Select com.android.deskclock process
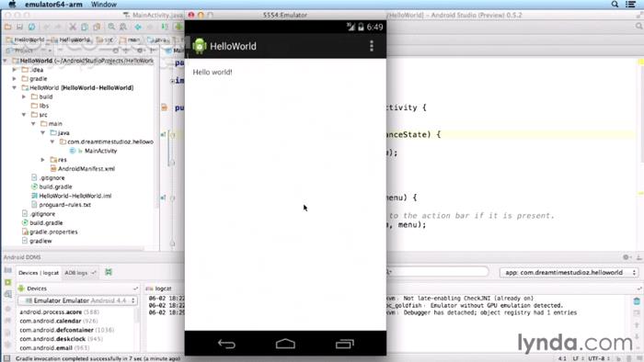The image size is (644, 362). click(x=62, y=339)
